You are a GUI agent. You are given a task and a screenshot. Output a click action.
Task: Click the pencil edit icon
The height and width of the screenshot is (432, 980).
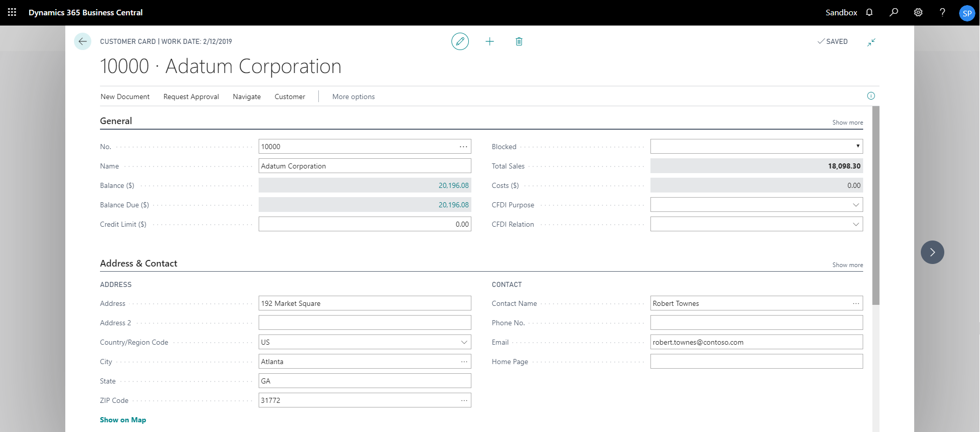tap(460, 41)
